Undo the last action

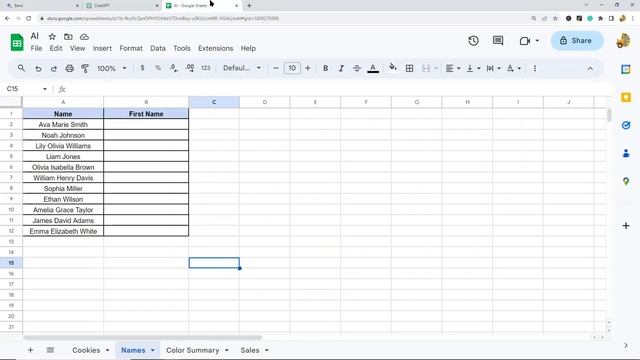point(38,68)
